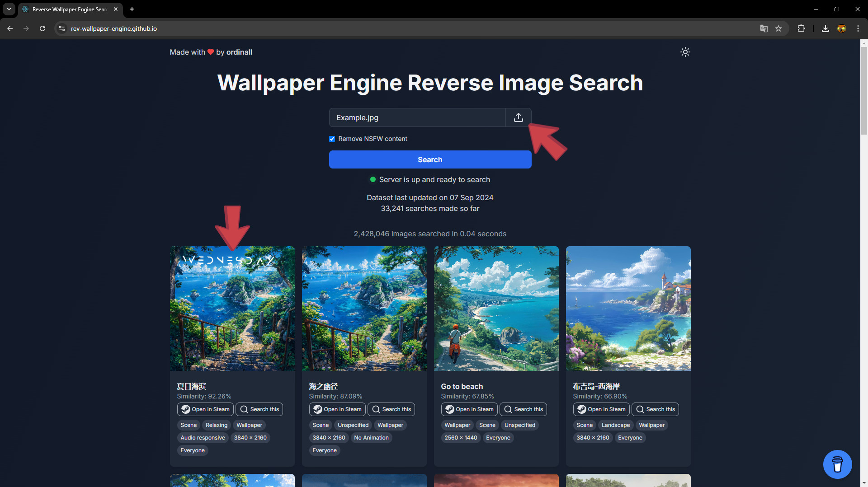Click the Example.jpg file input field
The height and width of the screenshot is (487, 868).
(417, 117)
